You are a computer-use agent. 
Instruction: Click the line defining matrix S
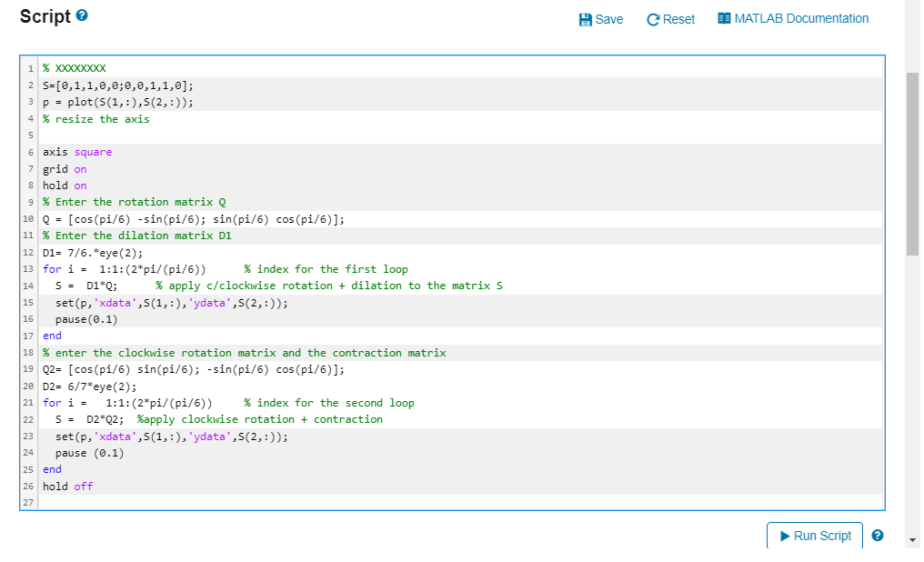click(118, 85)
